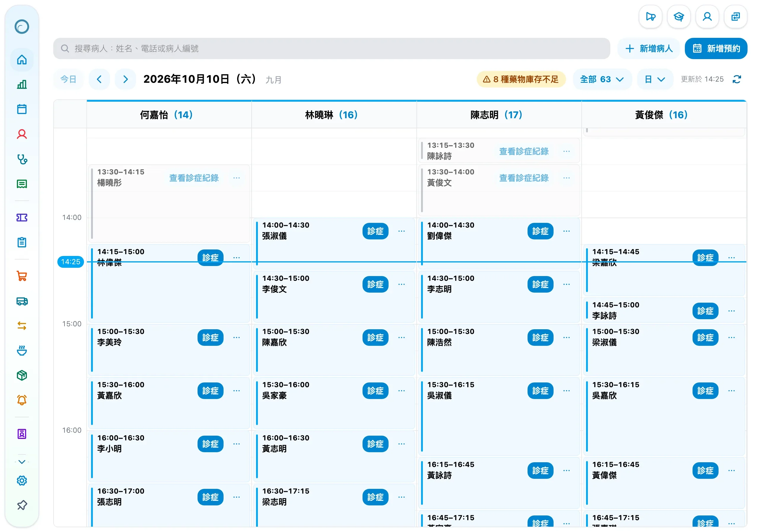The image size is (757, 532).
Task: Open more options for 楊曉彤 appointment
Action: [x=236, y=178]
